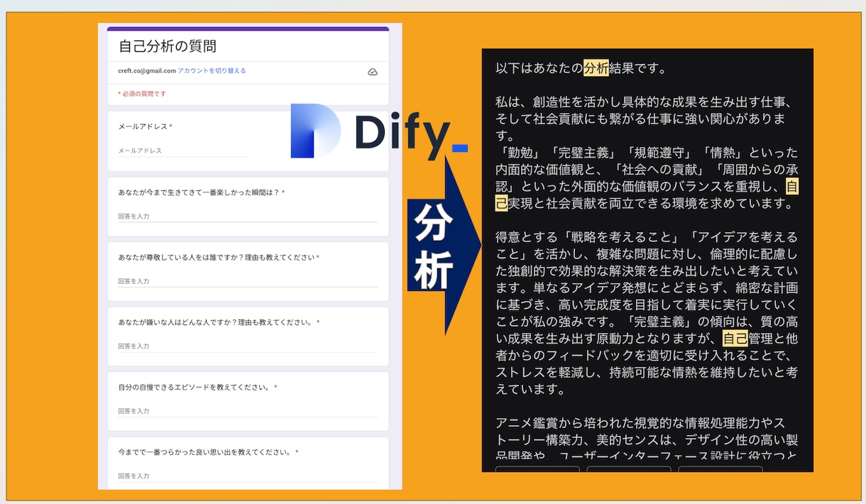Click answer field under 一番楽しかった瞬間 question
Image resolution: width=866 pixels, height=504 pixels.
coord(248,216)
